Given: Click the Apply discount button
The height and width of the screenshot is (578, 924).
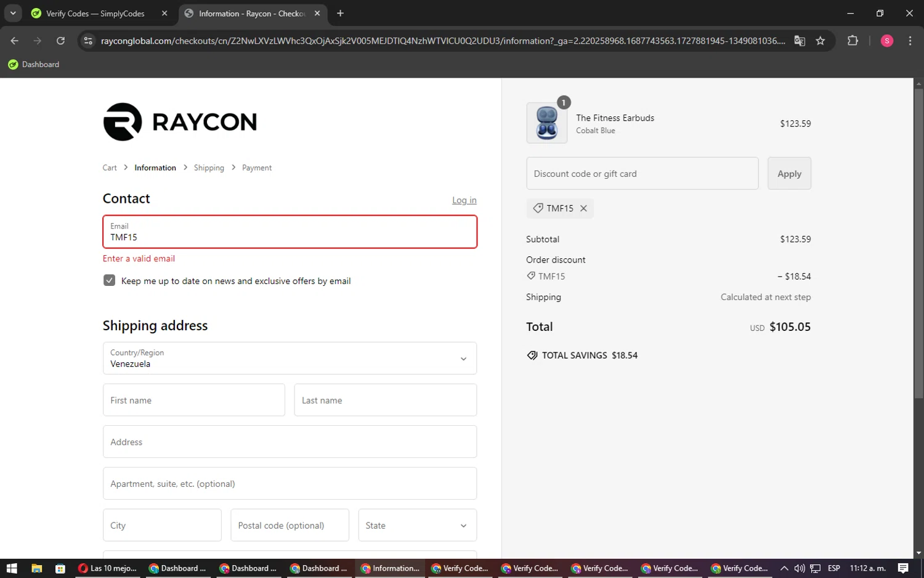Looking at the screenshot, I should tap(789, 173).
